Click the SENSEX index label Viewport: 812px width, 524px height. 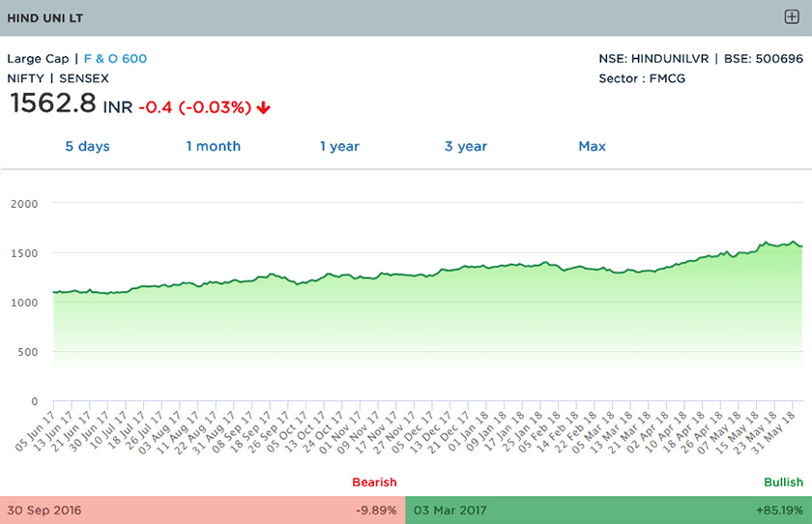coord(84,78)
